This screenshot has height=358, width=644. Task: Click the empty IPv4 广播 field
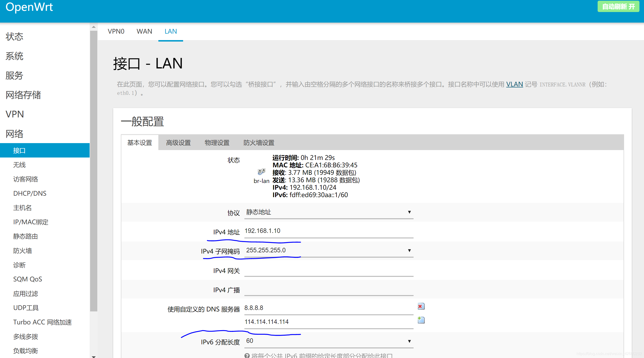(329, 289)
